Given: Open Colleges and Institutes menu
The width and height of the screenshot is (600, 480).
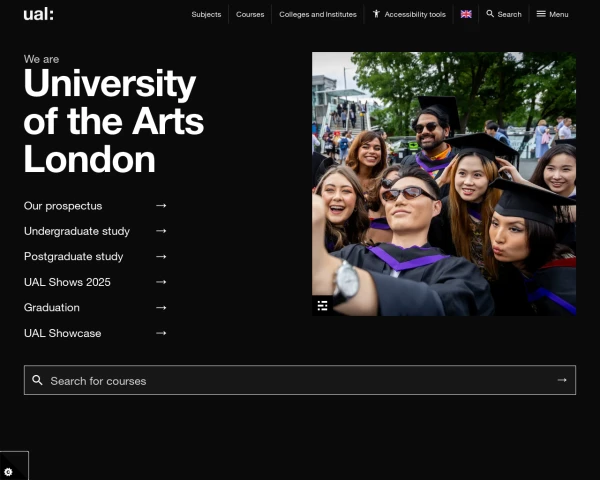Looking at the screenshot, I should pyautogui.click(x=318, y=15).
